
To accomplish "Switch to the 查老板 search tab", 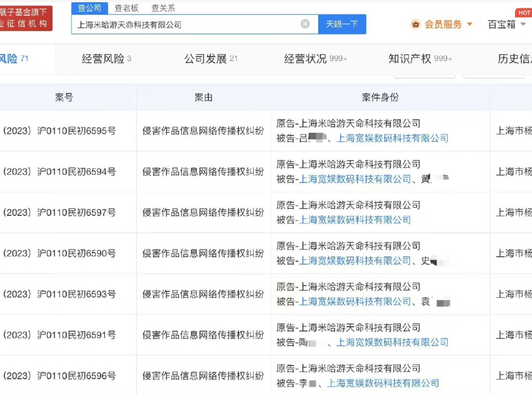I will (126, 8).
